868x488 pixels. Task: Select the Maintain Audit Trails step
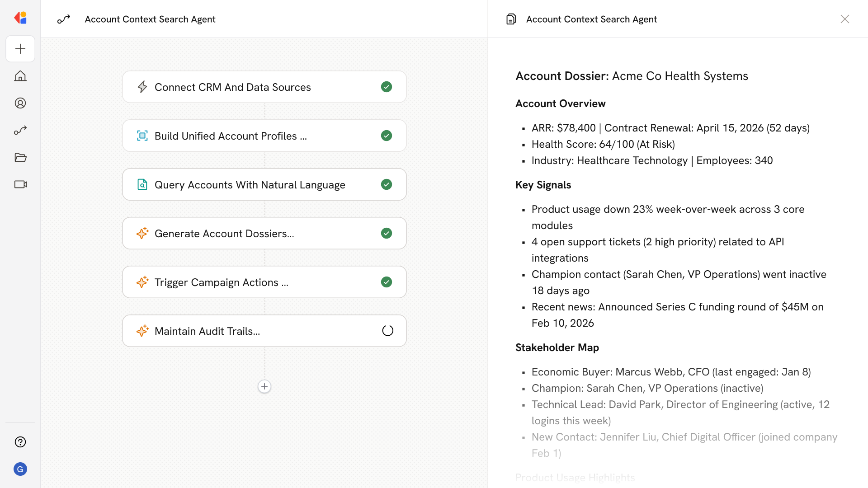pos(207,331)
